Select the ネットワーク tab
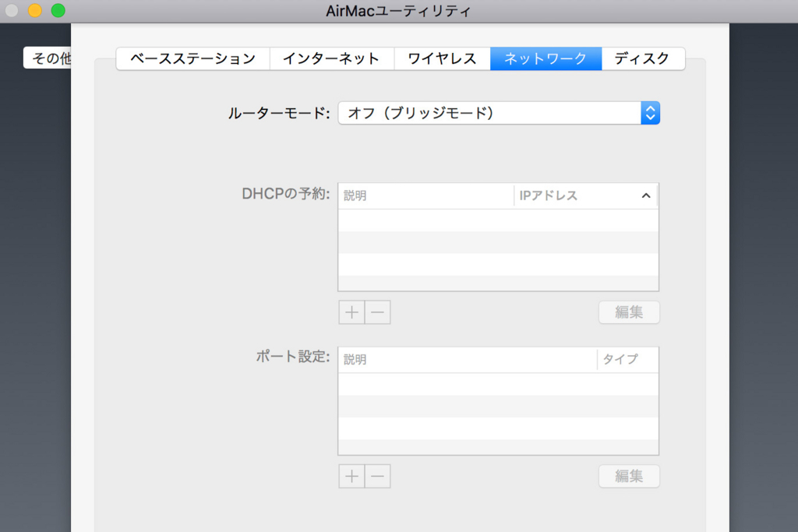 (546, 58)
